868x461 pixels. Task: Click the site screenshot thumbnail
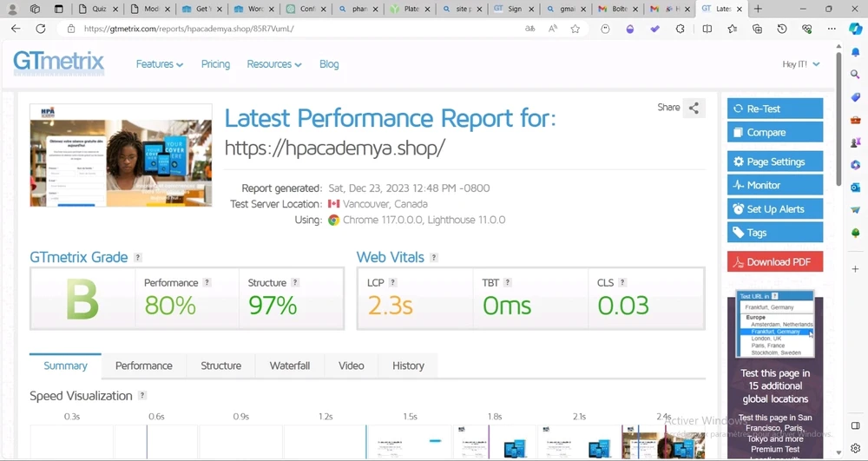tap(121, 156)
